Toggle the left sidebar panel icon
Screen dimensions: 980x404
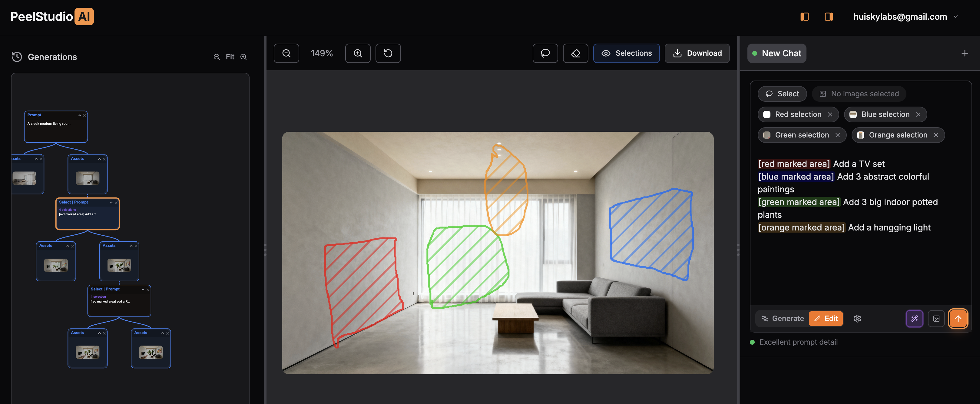tap(804, 17)
